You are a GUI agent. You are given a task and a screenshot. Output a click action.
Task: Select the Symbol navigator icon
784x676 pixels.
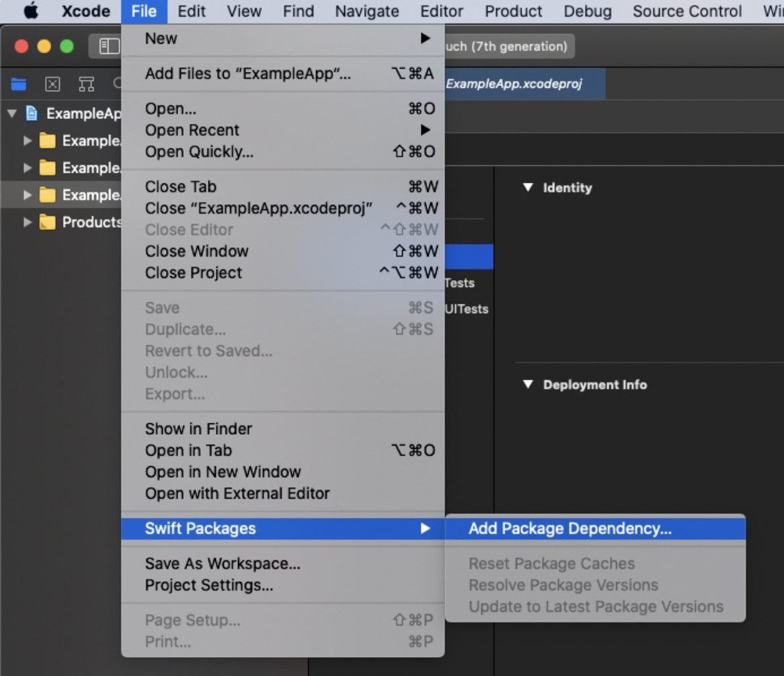coord(86,84)
